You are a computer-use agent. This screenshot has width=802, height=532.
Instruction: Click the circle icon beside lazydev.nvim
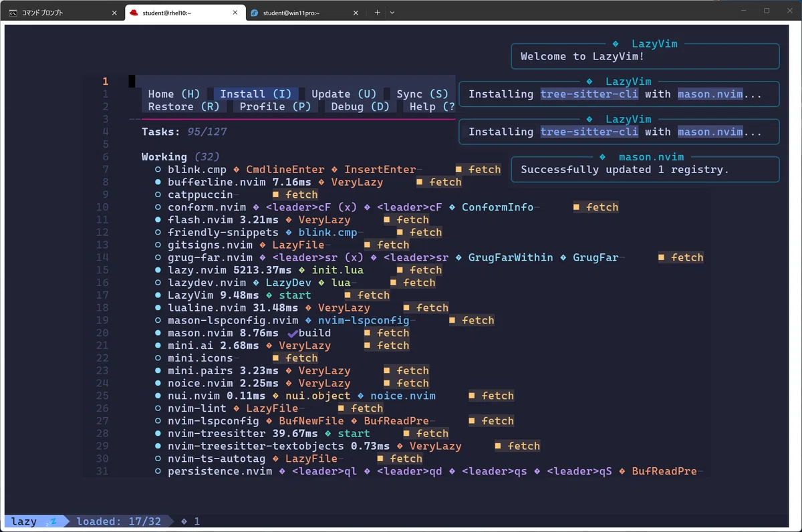[x=158, y=283]
